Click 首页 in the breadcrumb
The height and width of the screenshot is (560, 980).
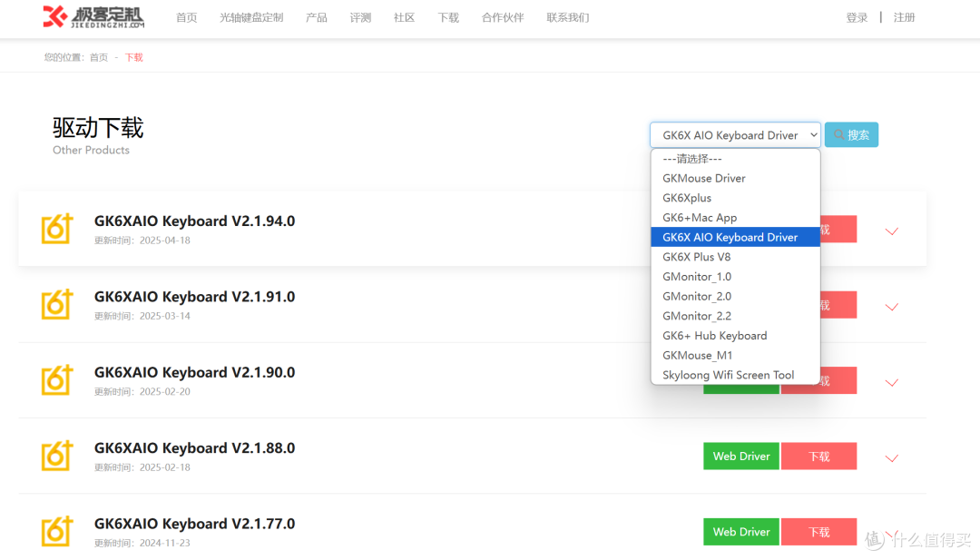[99, 57]
